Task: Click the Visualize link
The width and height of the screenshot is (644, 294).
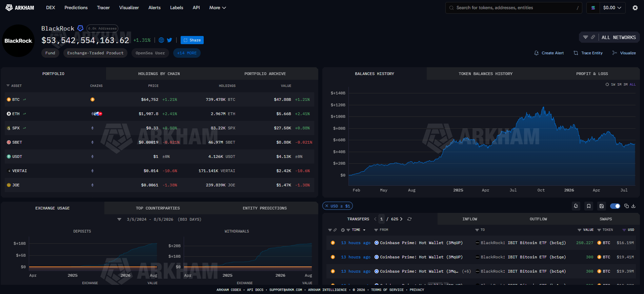Action: [624, 53]
